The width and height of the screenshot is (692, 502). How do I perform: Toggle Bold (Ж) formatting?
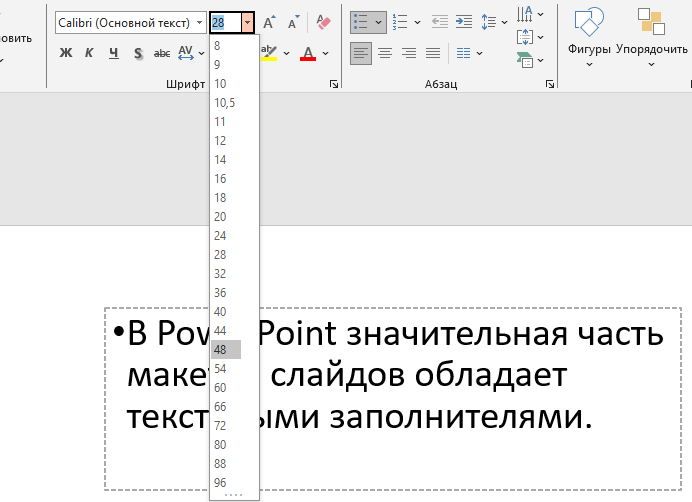tap(66, 53)
